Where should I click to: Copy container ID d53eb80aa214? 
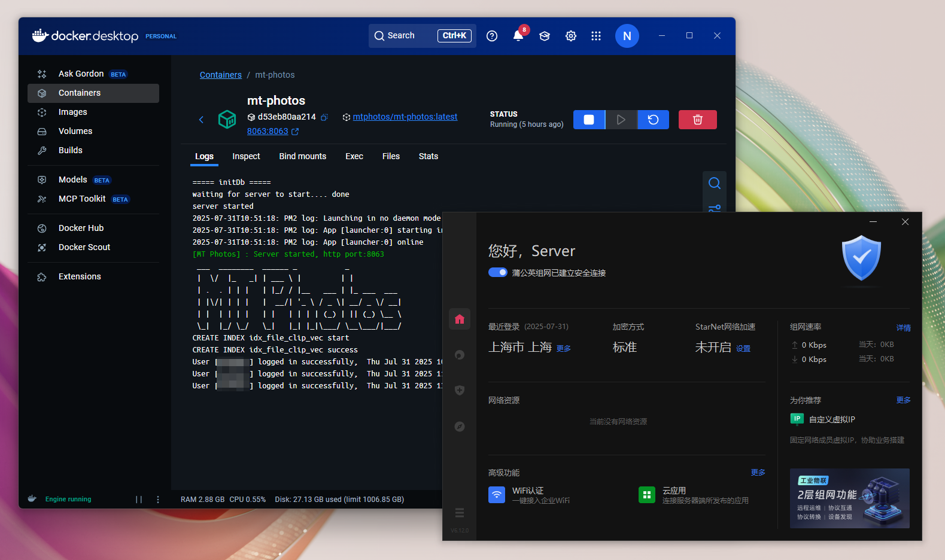pos(324,117)
